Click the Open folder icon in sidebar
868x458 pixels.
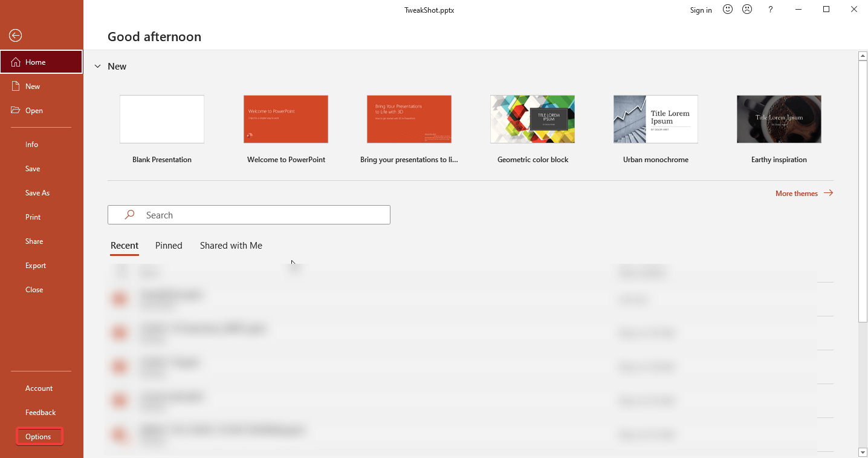[x=16, y=110]
